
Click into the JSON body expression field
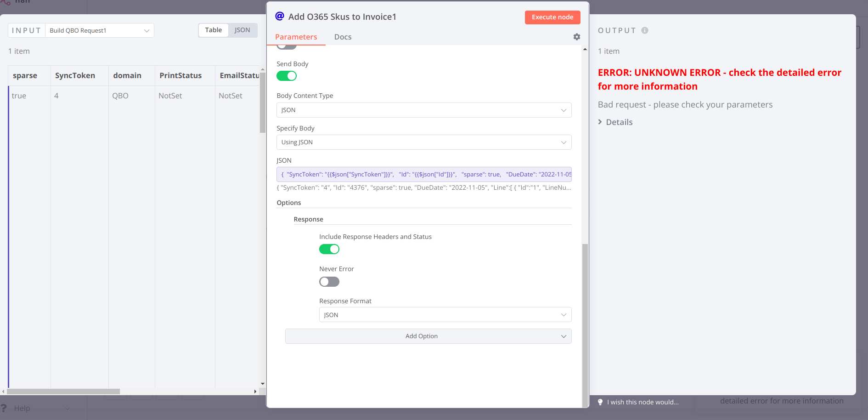coord(423,175)
